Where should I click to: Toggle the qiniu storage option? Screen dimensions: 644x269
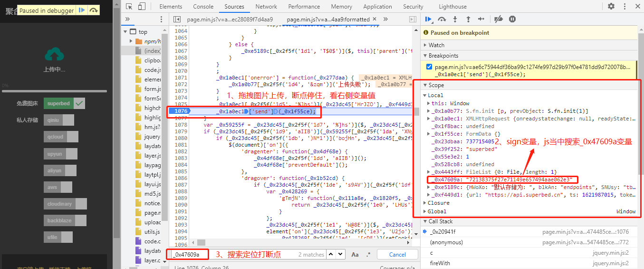(59, 120)
